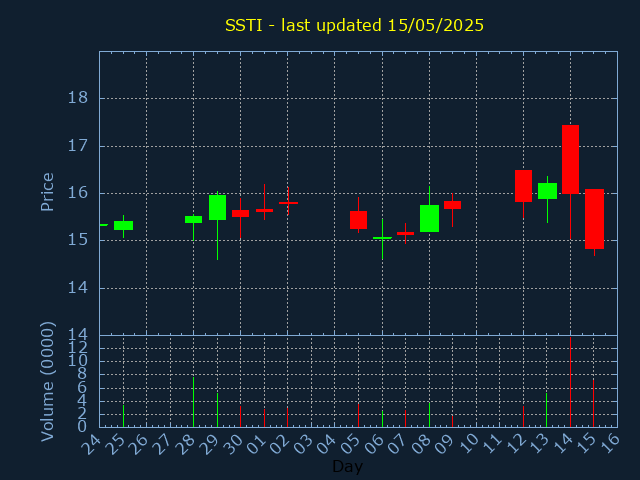Select the green doji candlestick for day 06
This screenshot has width=640, height=480.
382,238
